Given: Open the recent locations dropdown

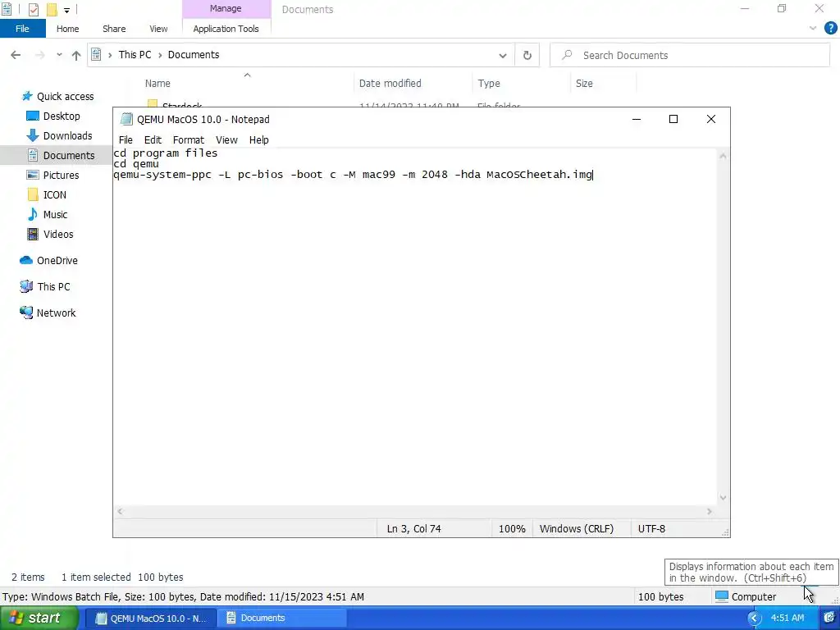Looking at the screenshot, I should tap(59, 55).
